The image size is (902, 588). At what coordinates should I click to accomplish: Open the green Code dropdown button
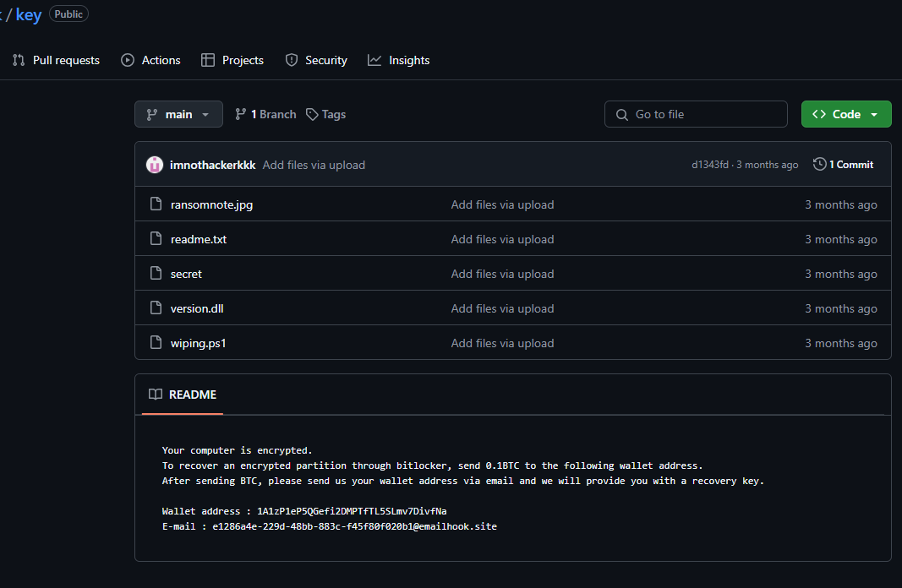point(846,114)
